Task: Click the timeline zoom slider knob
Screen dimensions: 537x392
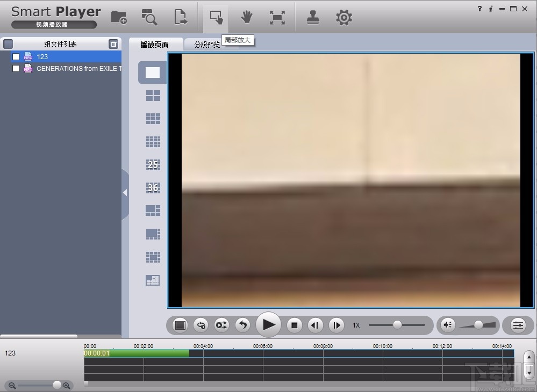Action: pyautogui.click(x=57, y=385)
